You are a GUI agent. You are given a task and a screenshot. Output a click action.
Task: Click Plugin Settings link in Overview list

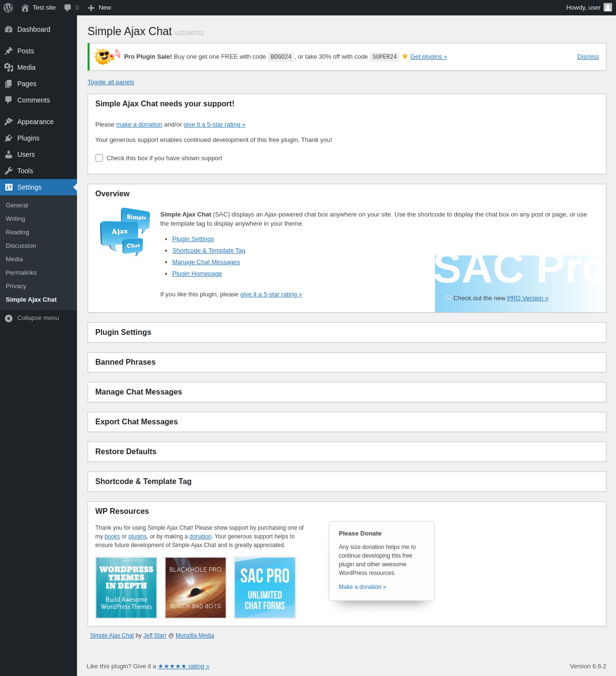click(193, 239)
